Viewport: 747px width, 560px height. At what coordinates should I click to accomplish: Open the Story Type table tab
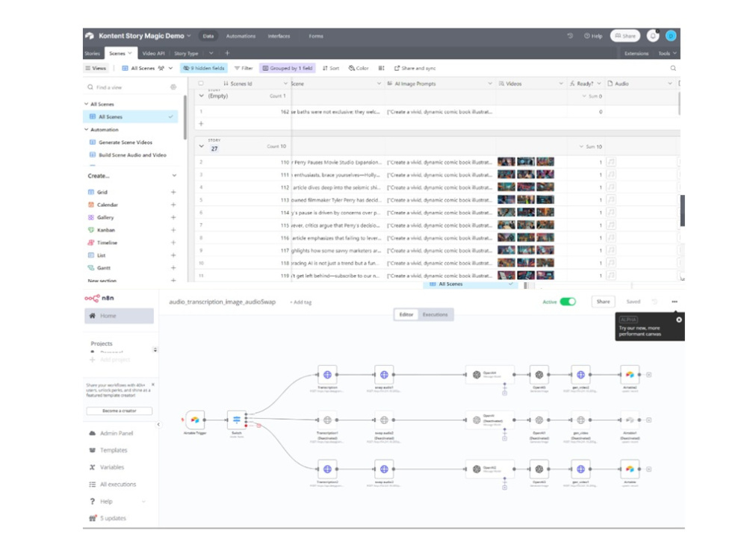pos(186,53)
